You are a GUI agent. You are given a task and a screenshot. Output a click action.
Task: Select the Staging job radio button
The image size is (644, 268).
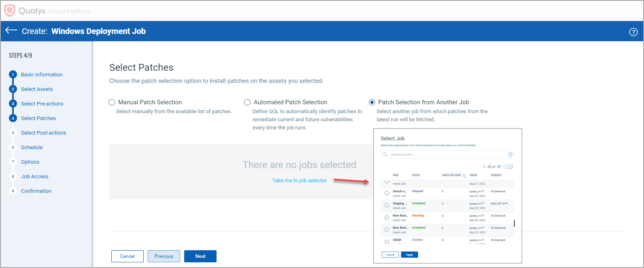pyautogui.click(x=387, y=205)
